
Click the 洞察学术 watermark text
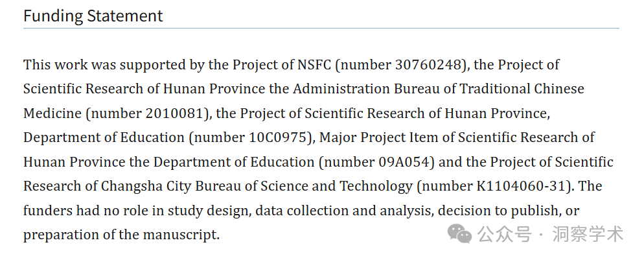[x=588, y=234]
